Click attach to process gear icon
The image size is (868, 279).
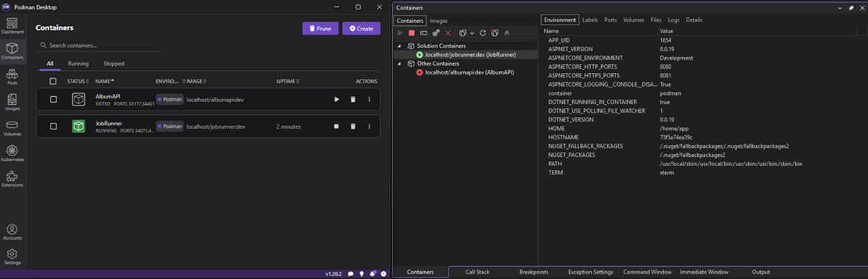tap(436, 33)
